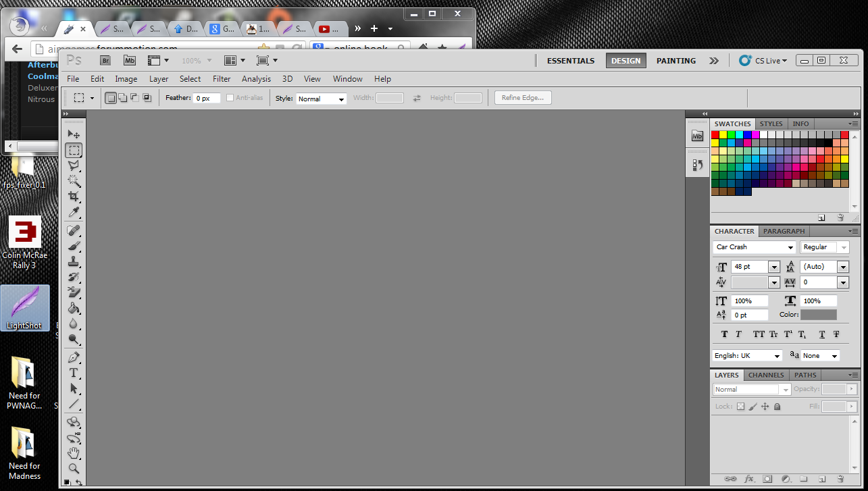
Task: Select the Move tool
Action: coord(74,134)
